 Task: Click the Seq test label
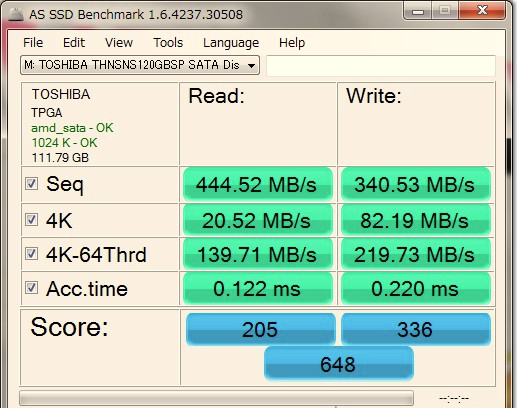click(65, 184)
